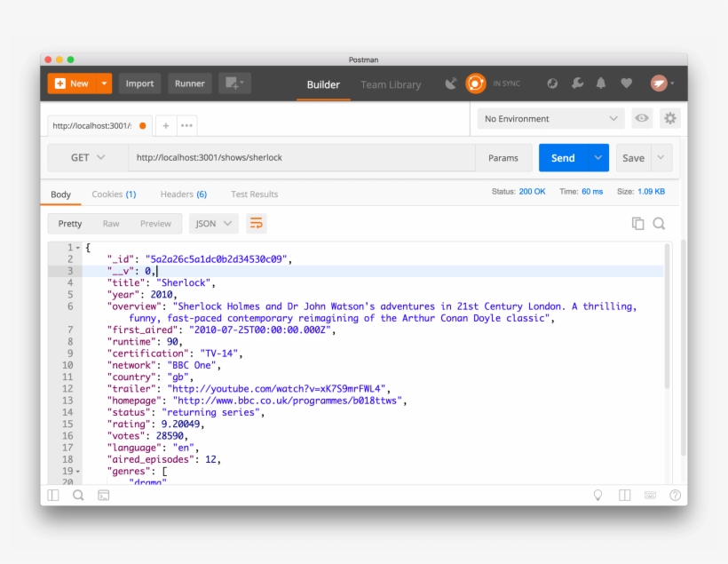Select the Raw view mode

(111, 224)
